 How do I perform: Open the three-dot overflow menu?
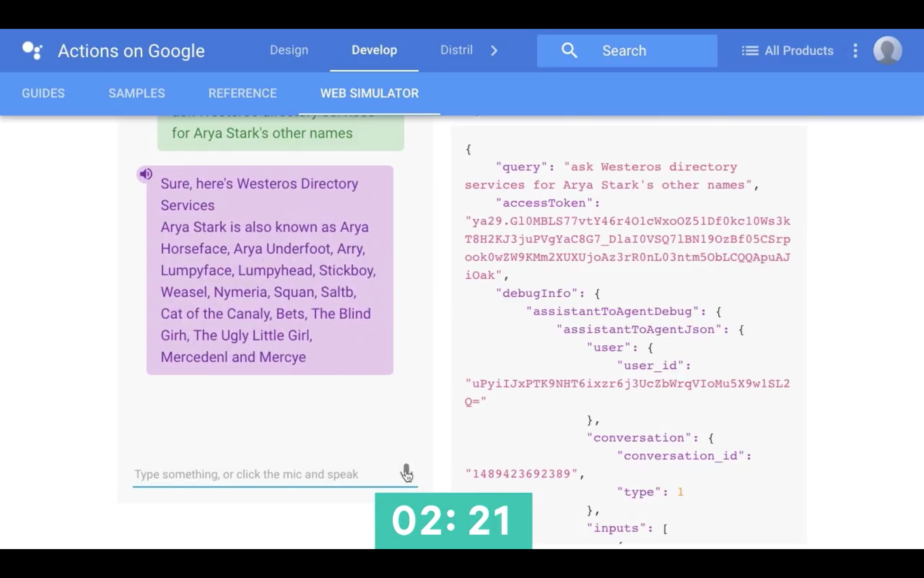point(855,50)
